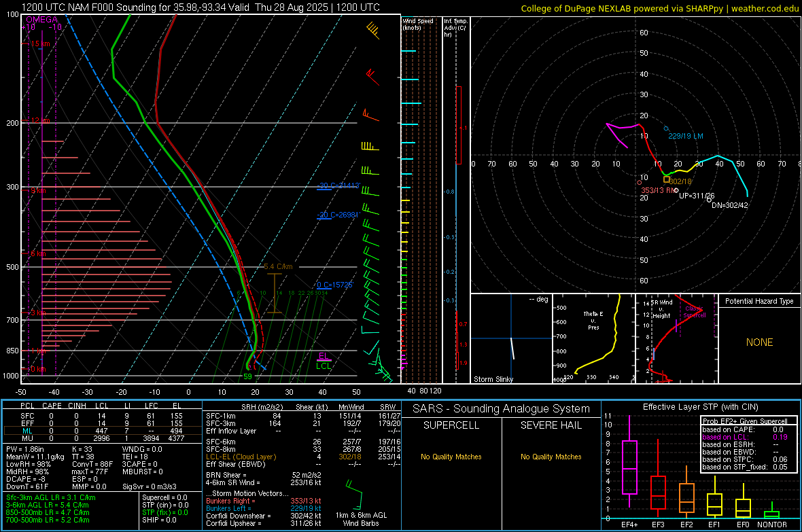Click the Eff Inflow Layer row label
Image resolution: width=802 pixels, height=532 pixels.
(231, 431)
